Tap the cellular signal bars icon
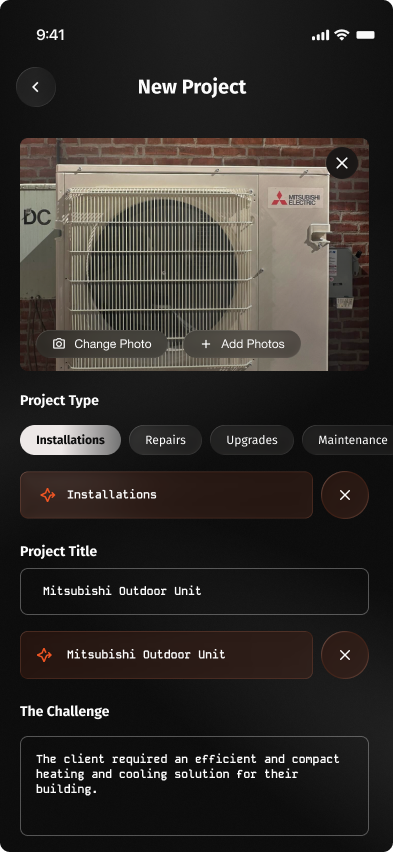 [x=320, y=35]
